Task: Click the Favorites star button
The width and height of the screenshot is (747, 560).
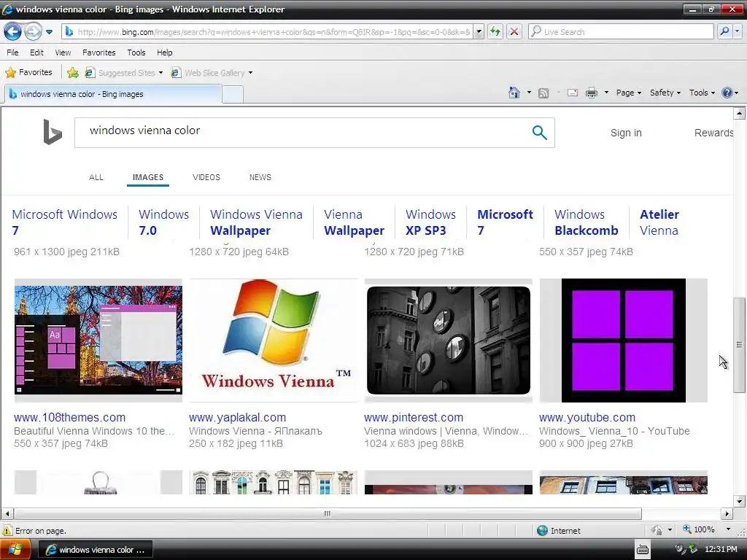Action: click(x=28, y=72)
